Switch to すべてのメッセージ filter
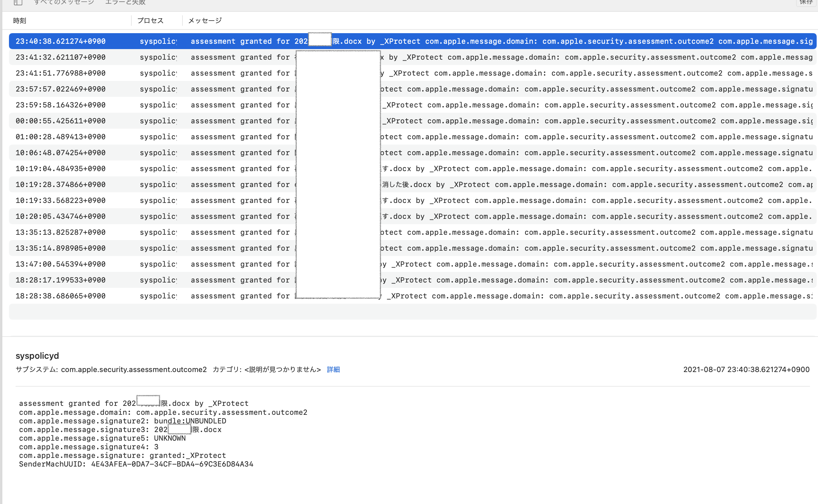 tap(64, 3)
